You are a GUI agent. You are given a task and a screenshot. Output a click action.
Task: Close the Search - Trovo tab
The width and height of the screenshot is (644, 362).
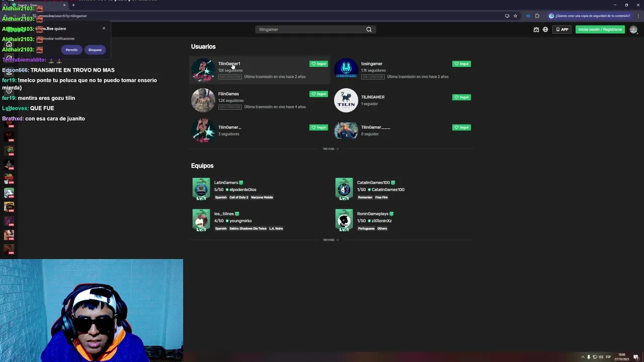tap(64, 5)
